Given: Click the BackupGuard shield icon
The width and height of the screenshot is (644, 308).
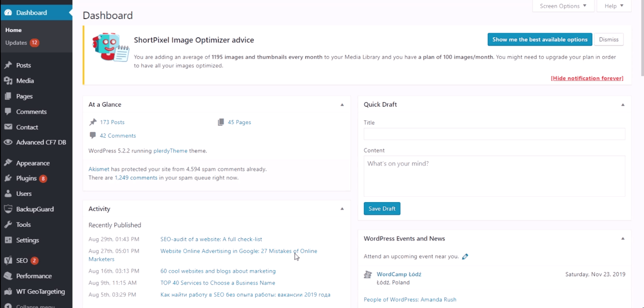Looking at the screenshot, I should (8, 209).
